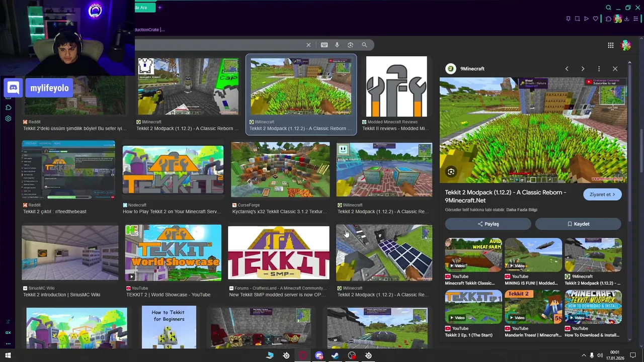Viewport: 644px width, 362px height.
Task: Open the snapshot capture tool icon
Action: (x=577, y=19)
